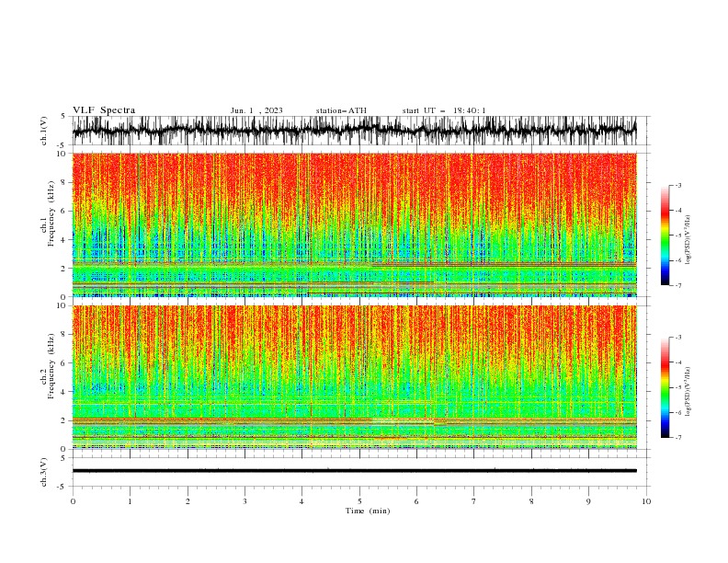Screen dimensions: 728x563
Task: Click the "Time (min)" axis label
Action: point(368,511)
